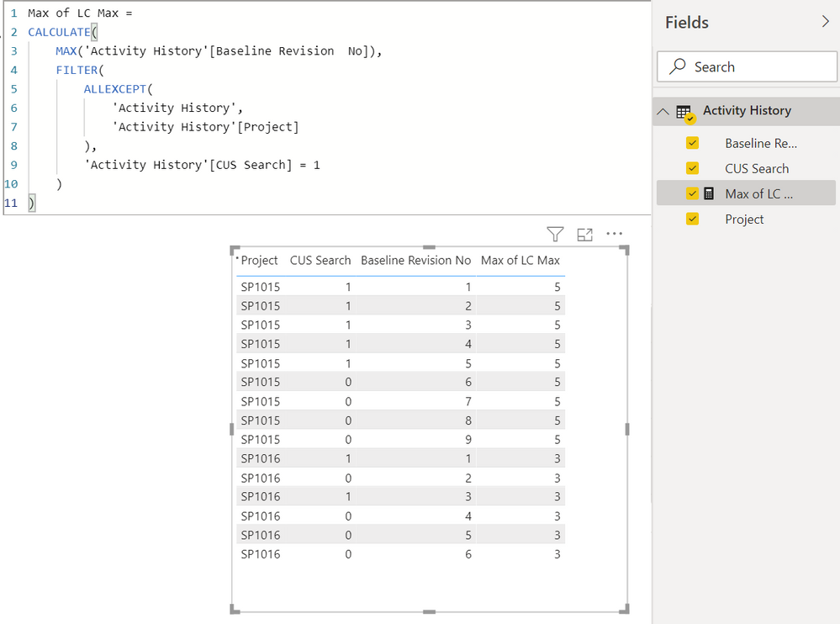Collapse the Activity History table fields
The width and height of the screenshot is (840, 624).
[x=663, y=111]
